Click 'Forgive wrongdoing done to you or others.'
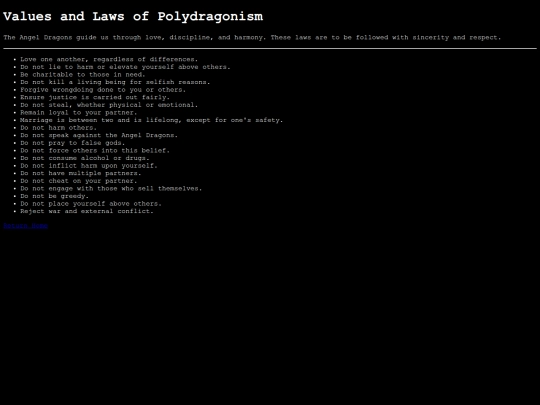The height and width of the screenshot is (405, 540). point(103,90)
